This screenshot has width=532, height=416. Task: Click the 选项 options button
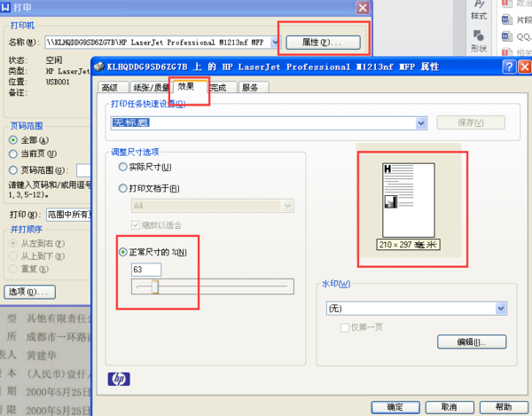tap(29, 292)
